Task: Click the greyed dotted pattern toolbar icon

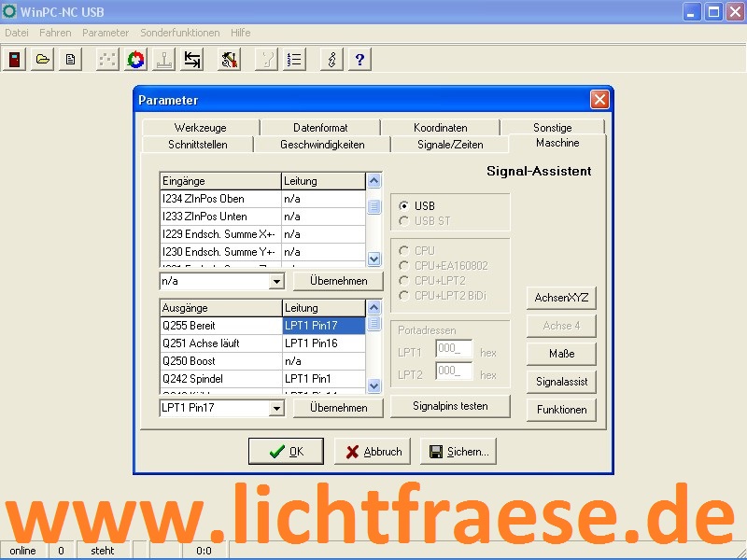Action: (x=107, y=60)
